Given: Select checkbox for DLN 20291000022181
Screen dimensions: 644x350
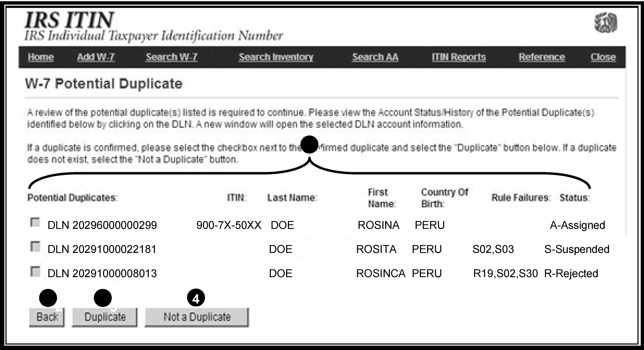Looking at the screenshot, I should [x=35, y=247].
